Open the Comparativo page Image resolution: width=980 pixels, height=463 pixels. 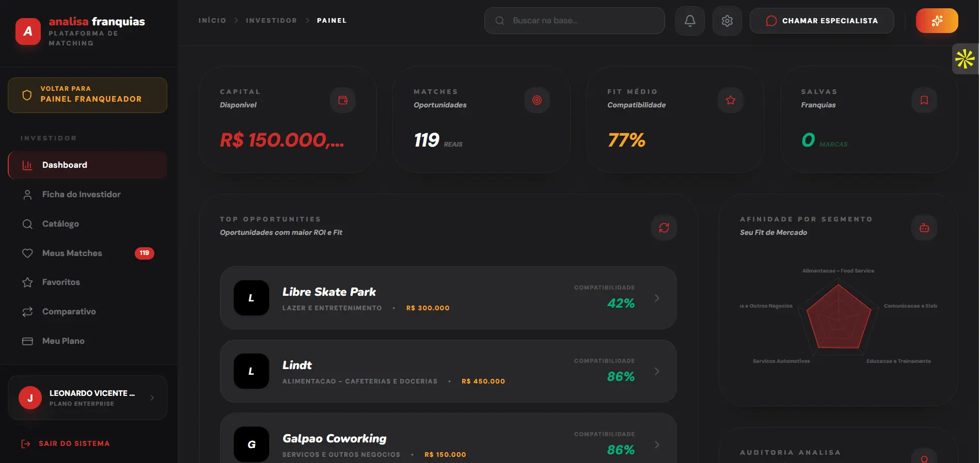(x=87, y=312)
